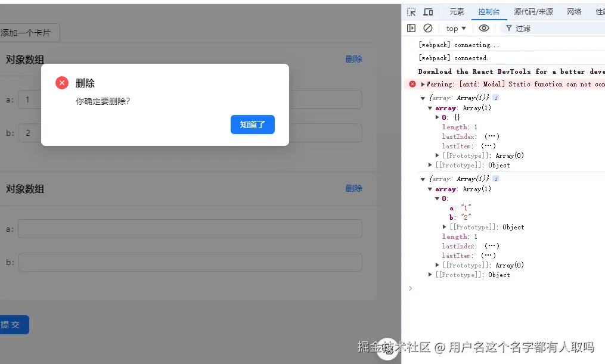Open the top context dropdown
Image resolution: width=605 pixels, height=364 pixels.
(456, 29)
